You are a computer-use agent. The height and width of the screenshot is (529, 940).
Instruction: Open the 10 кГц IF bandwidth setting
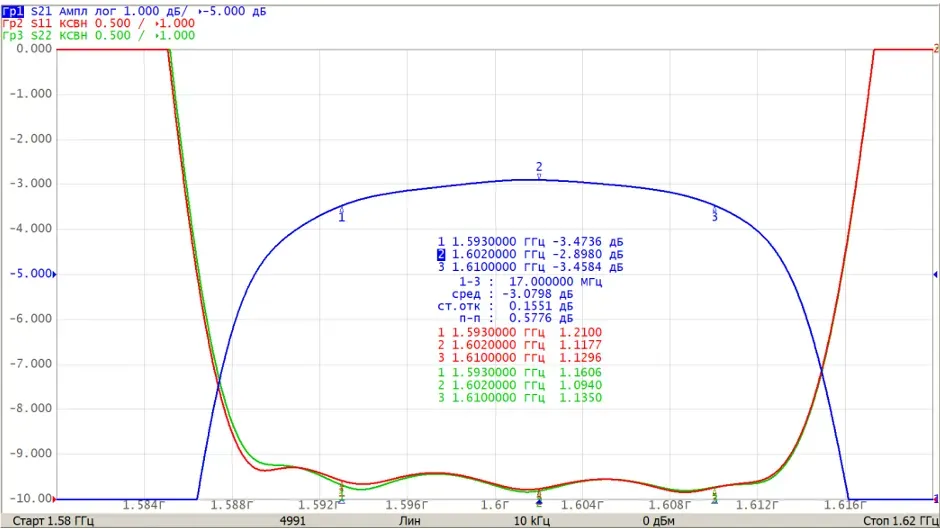pos(532,521)
